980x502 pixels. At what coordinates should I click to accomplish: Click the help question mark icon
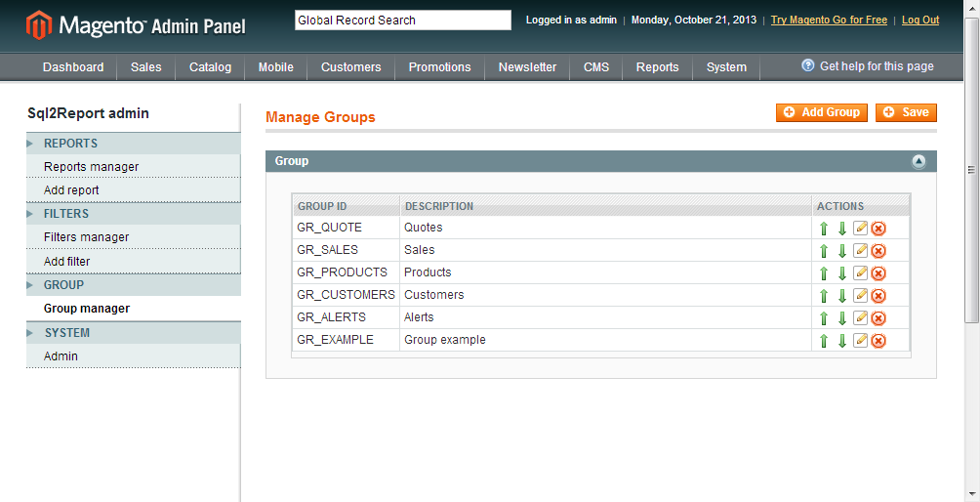tap(808, 65)
